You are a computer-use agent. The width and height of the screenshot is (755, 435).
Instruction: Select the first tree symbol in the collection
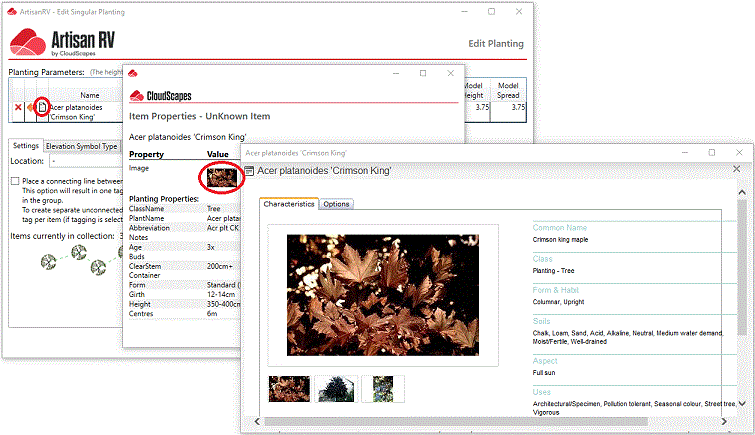point(47,263)
